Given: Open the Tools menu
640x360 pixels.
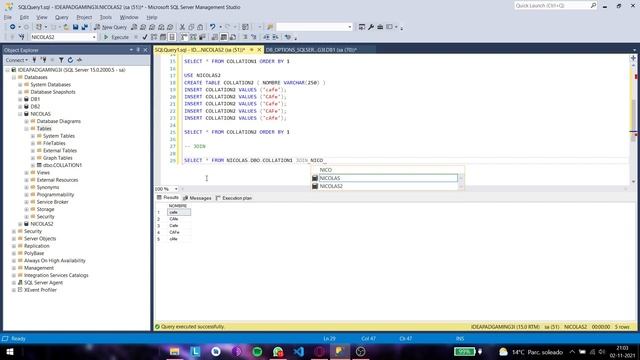Looking at the screenshot, I should [x=106, y=17].
